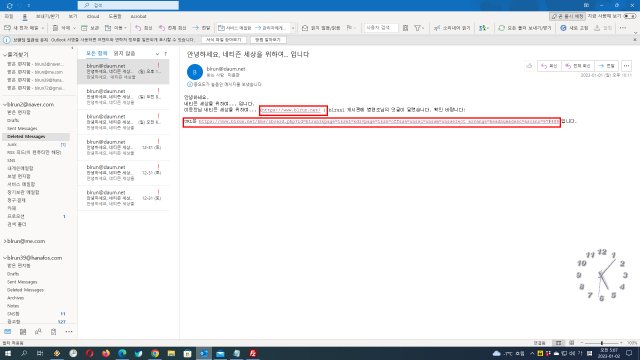Open the Calendar view in navigation bar

[x=23, y=332]
